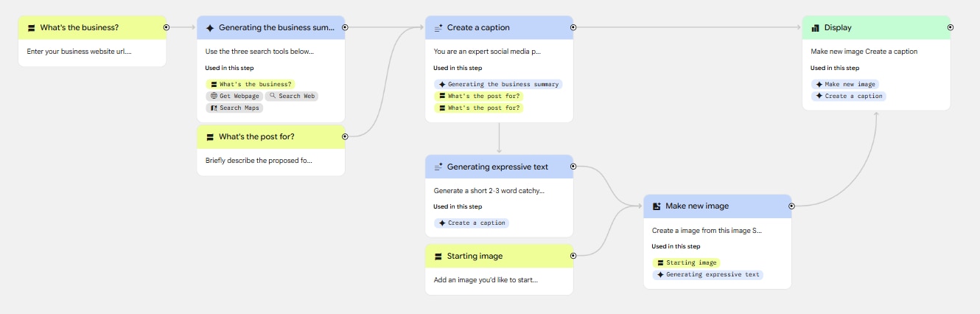
Task: Select the Search Web tool chip
Action: (292, 96)
